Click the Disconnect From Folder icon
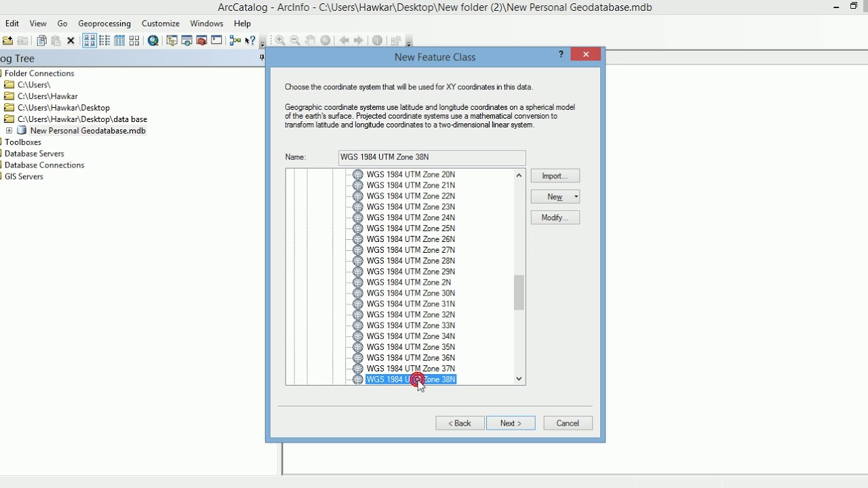 pos(22,41)
